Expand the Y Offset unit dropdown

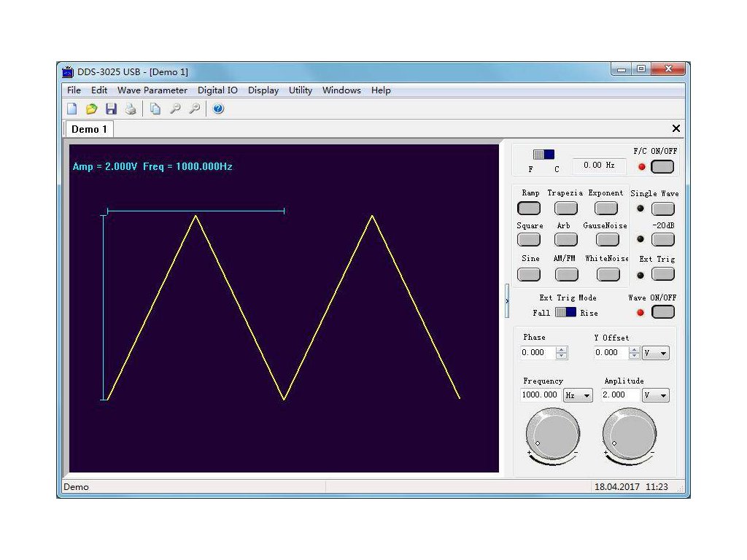click(655, 353)
